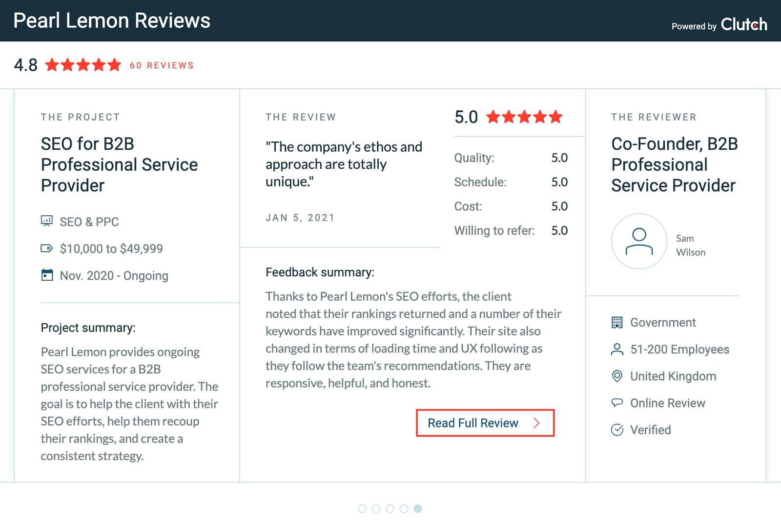Select the first carousel dot
781x532 pixels.
click(362, 509)
